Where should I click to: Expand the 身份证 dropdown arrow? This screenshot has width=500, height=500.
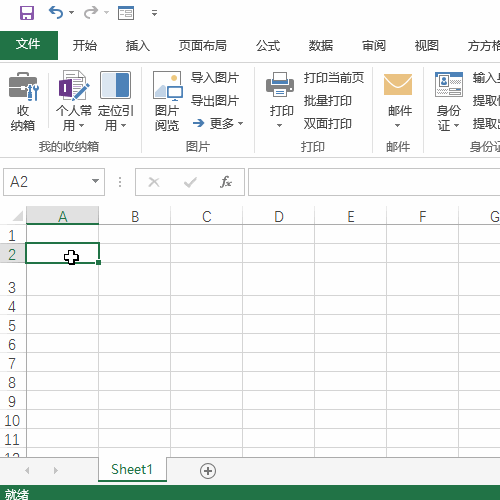click(457, 126)
